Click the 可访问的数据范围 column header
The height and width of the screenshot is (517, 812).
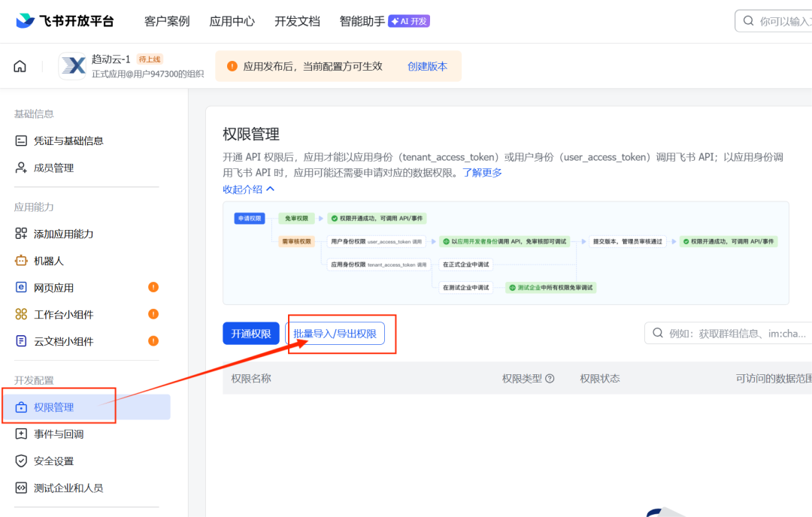[774, 378]
